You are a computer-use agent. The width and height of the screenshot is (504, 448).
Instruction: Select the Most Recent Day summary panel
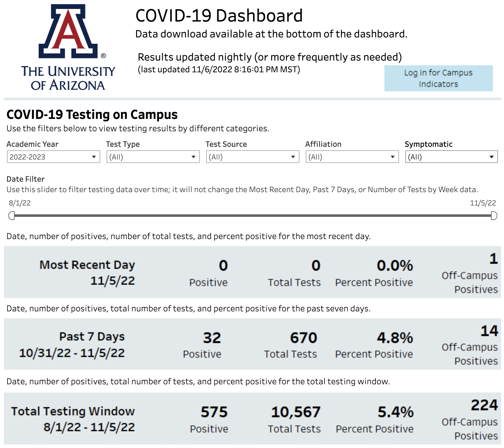pos(252,272)
